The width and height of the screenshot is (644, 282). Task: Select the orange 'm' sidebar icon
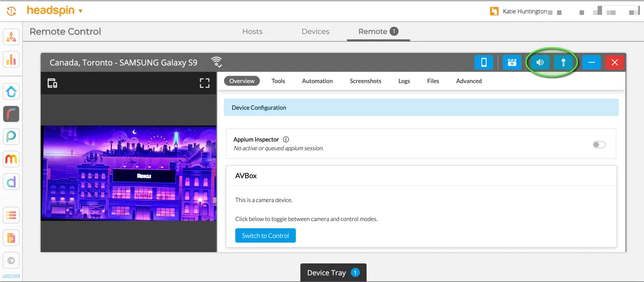[11, 159]
